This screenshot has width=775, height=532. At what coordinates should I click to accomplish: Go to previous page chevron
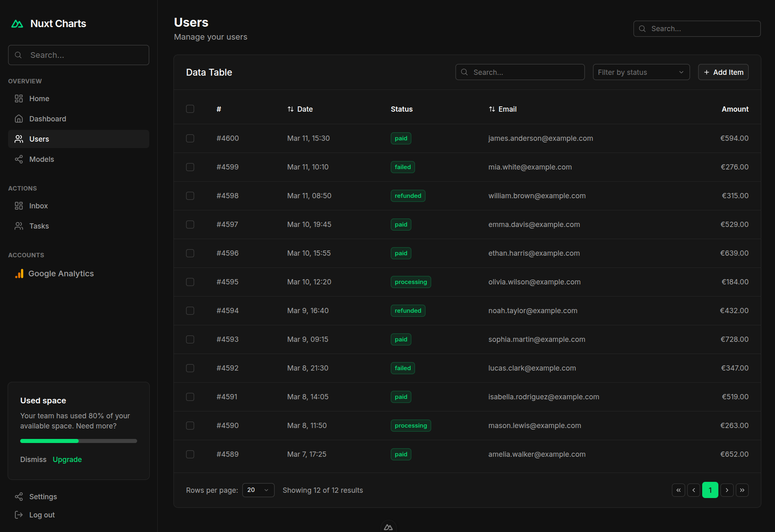(694, 490)
